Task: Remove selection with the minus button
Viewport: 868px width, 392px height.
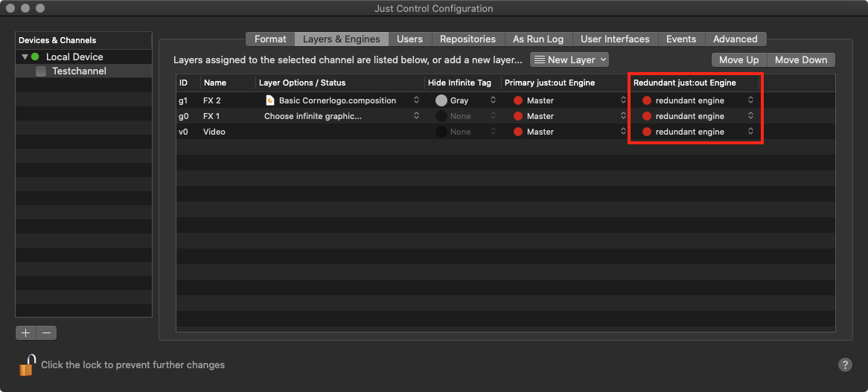Action: pyautogui.click(x=46, y=332)
